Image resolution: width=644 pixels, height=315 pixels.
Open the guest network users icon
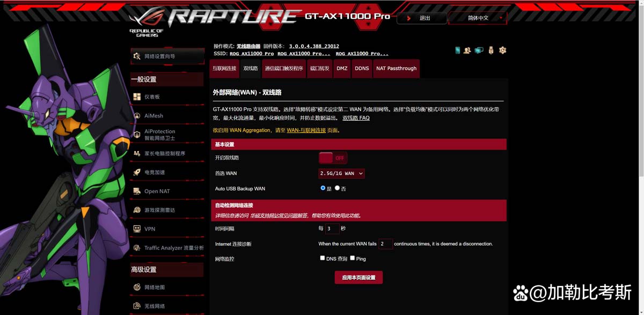coord(467,50)
